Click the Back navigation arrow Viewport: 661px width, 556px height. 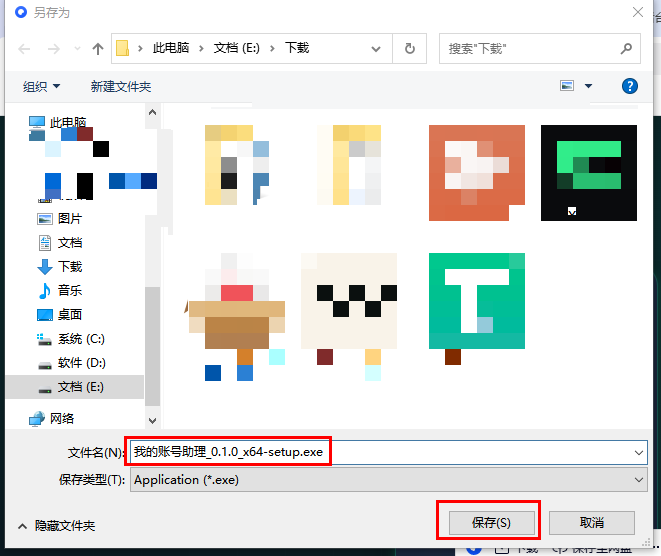click(24, 49)
